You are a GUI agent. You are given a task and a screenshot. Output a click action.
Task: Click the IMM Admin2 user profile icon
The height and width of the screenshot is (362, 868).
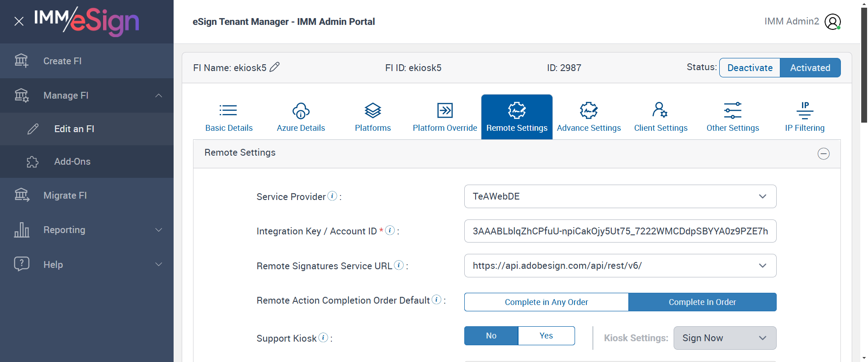tap(832, 22)
